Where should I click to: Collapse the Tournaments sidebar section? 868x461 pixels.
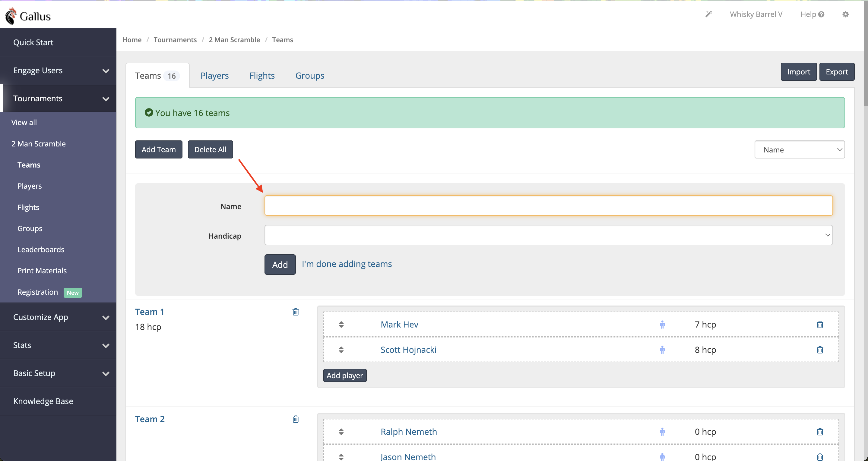[58, 98]
